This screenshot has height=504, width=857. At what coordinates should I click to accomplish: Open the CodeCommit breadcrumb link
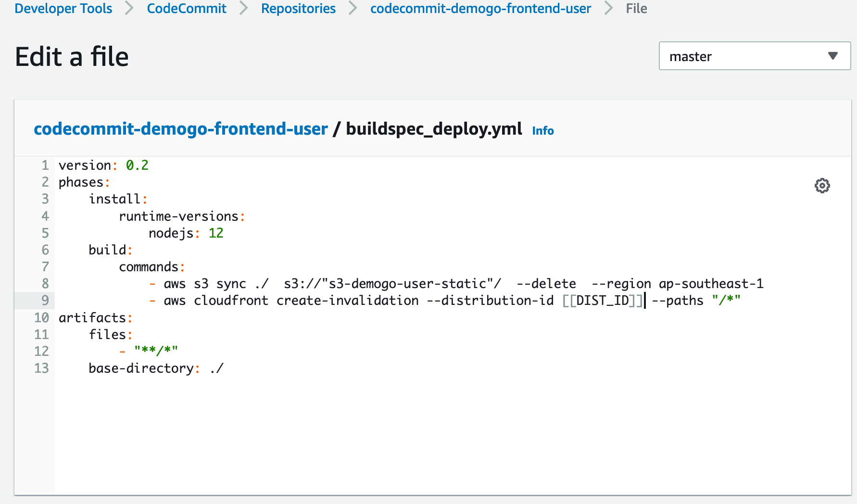187,9
